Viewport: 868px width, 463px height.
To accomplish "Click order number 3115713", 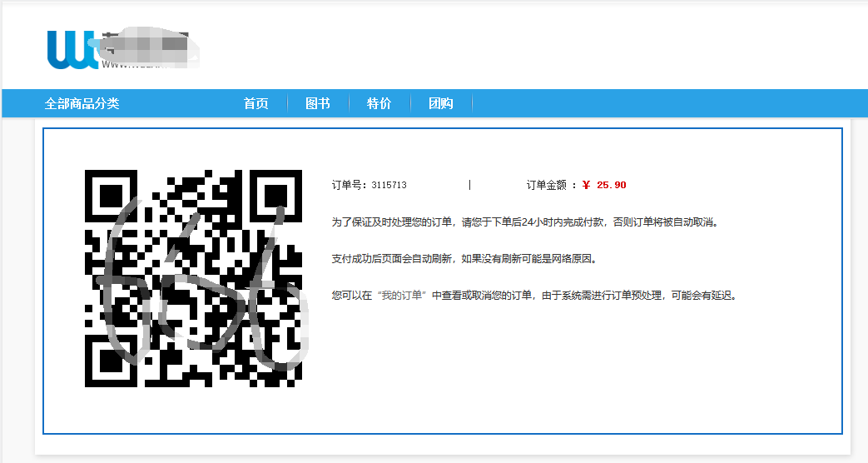I will click(389, 185).
